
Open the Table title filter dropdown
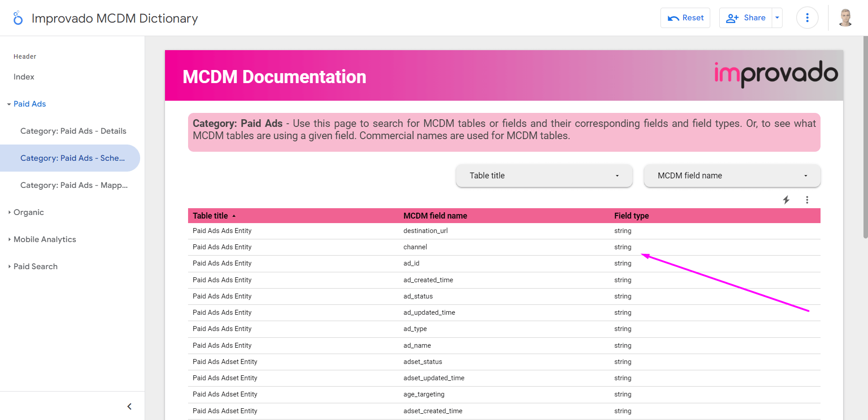click(544, 176)
